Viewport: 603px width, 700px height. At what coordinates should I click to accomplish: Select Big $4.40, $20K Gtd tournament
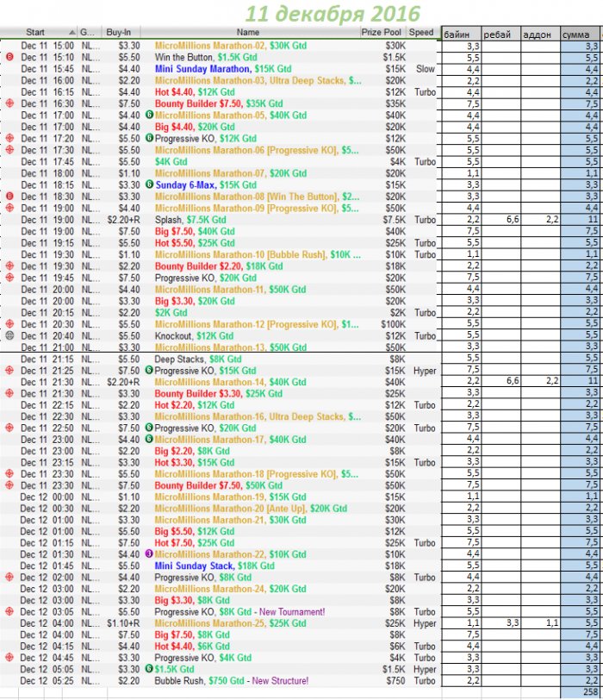pos(195,127)
